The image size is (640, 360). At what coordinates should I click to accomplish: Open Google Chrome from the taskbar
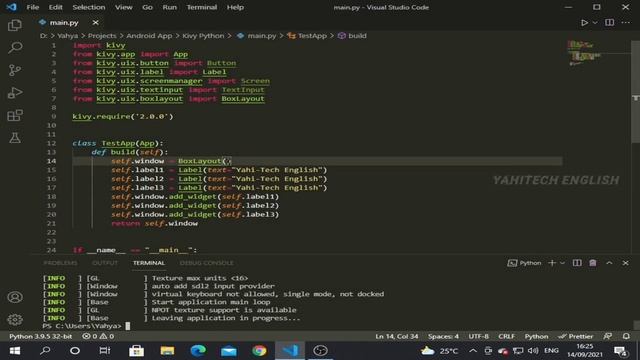coord(259,351)
